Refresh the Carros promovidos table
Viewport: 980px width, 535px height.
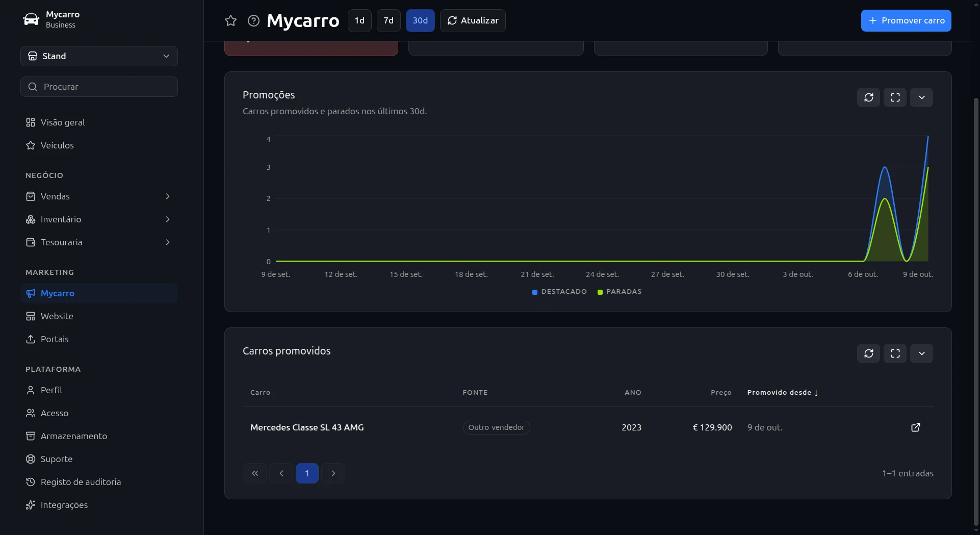pyautogui.click(x=868, y=353)
